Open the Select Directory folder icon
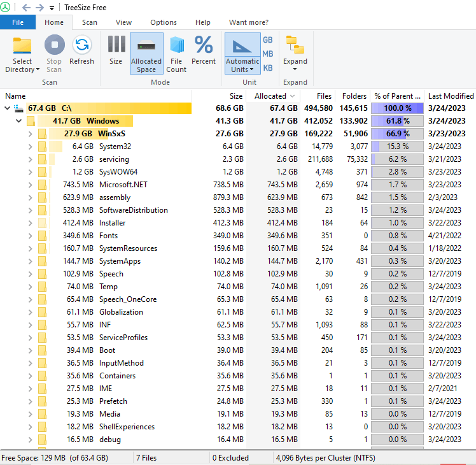This screenshot has width=476, height=465. [x=22, y=46]
